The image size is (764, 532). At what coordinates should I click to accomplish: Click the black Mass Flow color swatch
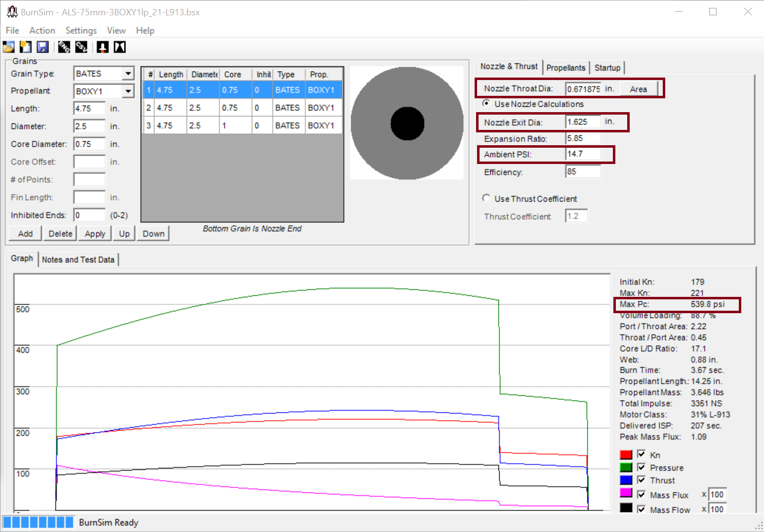pos(626,508)
